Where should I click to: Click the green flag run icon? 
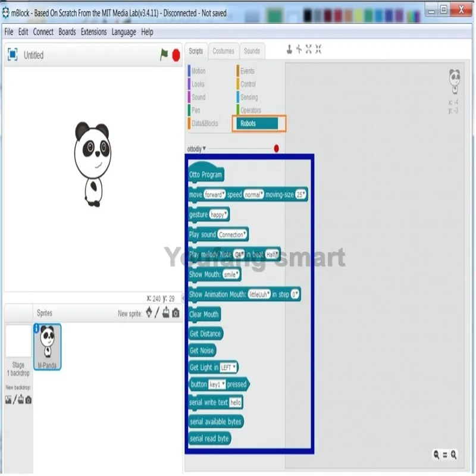tap(164, 55)
